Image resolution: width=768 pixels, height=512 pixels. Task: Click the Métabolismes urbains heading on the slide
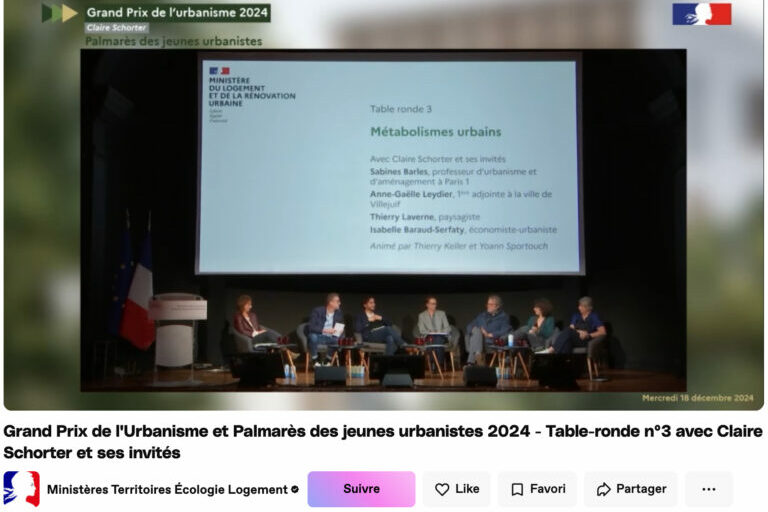(435, 131)
